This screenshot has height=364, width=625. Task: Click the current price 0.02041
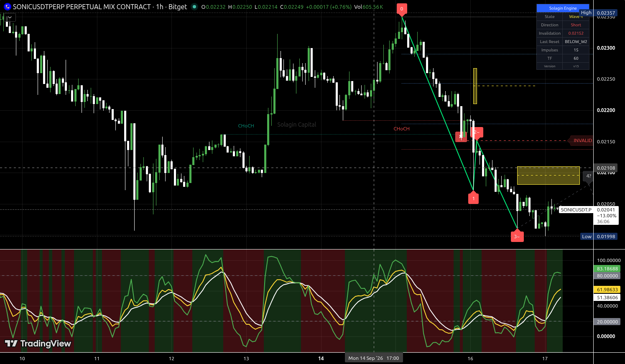point(606,210)
